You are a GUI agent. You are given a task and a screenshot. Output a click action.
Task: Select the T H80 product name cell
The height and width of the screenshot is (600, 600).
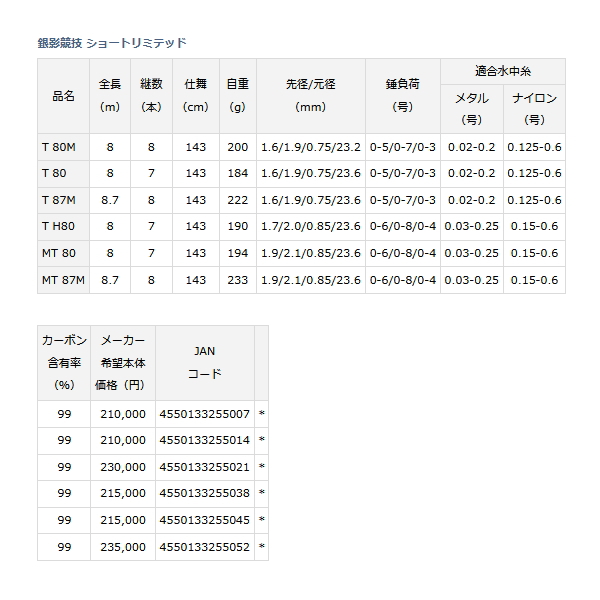(64, 227)
